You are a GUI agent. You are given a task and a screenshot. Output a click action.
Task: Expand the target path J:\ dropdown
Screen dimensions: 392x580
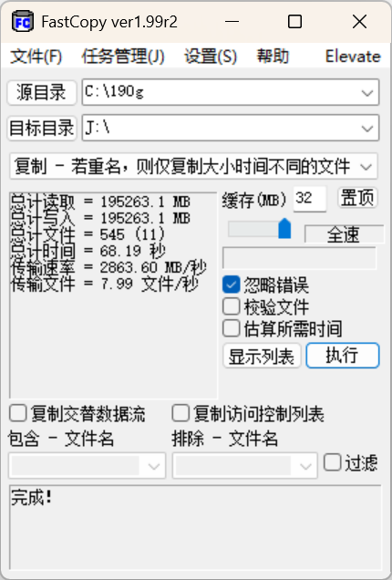pyautogui.click(x=366, y=129)
